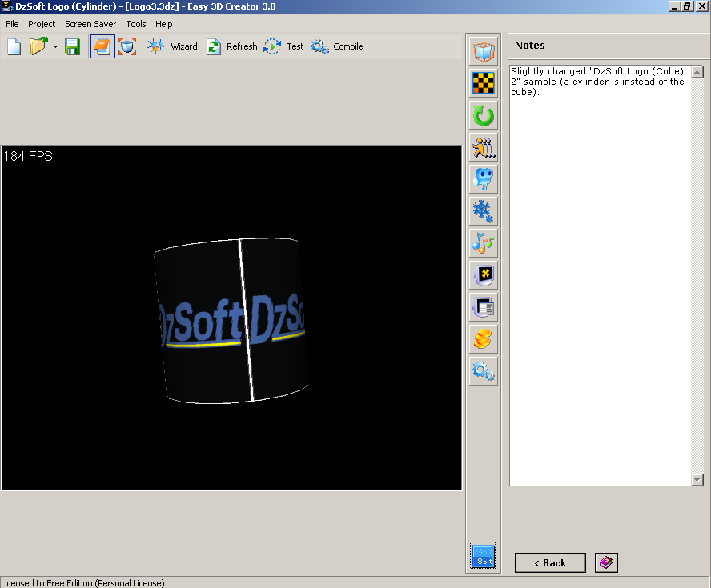Toggle the orange Notes panel button
Image resolution: width=711 pixels, height=588 pixels.
coord(102,46)
